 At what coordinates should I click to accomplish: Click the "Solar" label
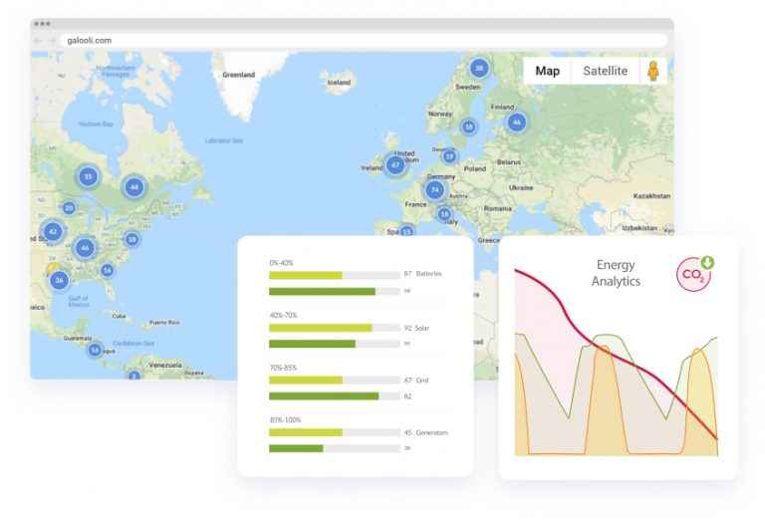422,328
